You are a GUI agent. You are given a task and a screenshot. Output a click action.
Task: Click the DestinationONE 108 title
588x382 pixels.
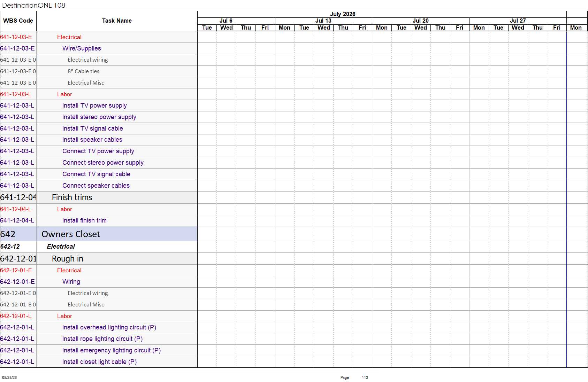click(x=34, y=5)
